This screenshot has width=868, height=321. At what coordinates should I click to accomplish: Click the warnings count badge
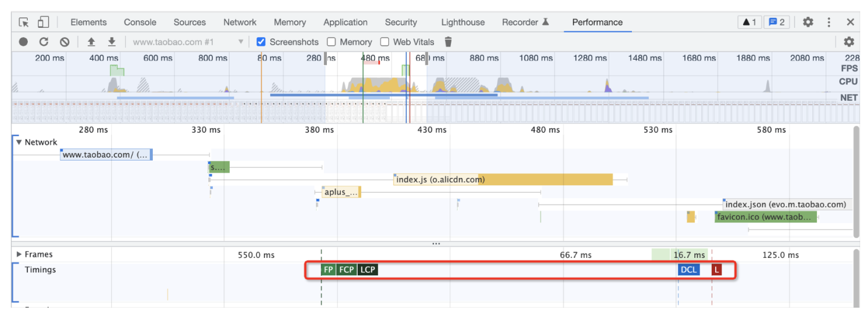[x=749, y=23]
